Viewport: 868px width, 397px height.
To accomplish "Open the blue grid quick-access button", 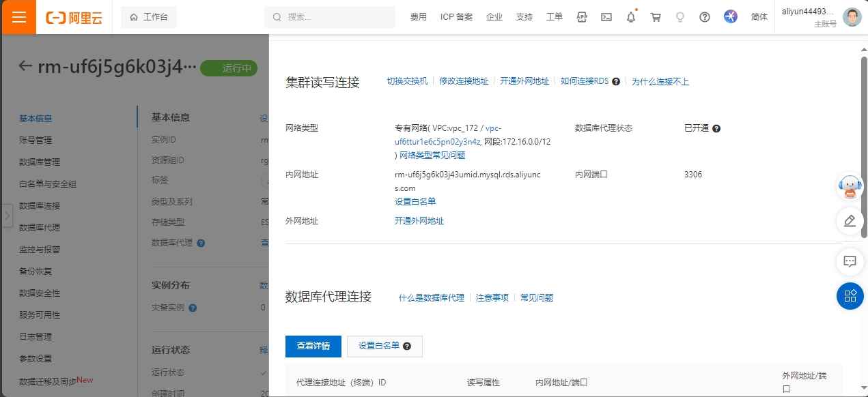I will (x=850, y=295).
